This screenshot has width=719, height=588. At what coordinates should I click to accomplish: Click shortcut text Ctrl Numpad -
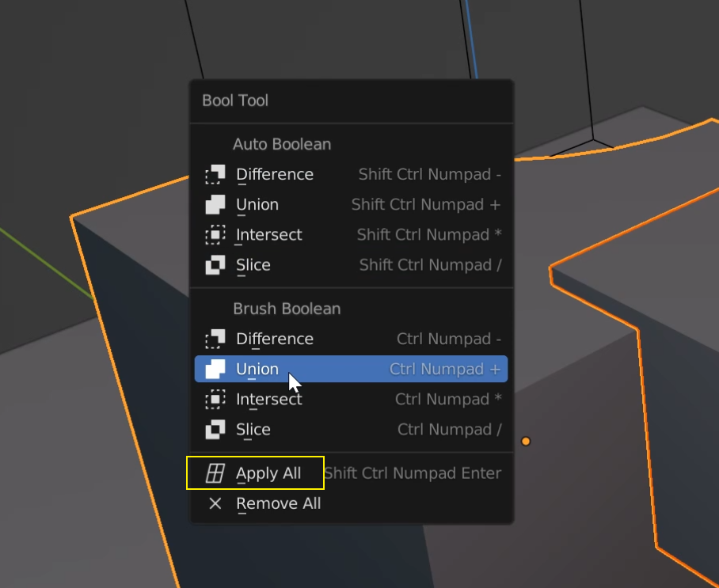click(x=449, y=339)
